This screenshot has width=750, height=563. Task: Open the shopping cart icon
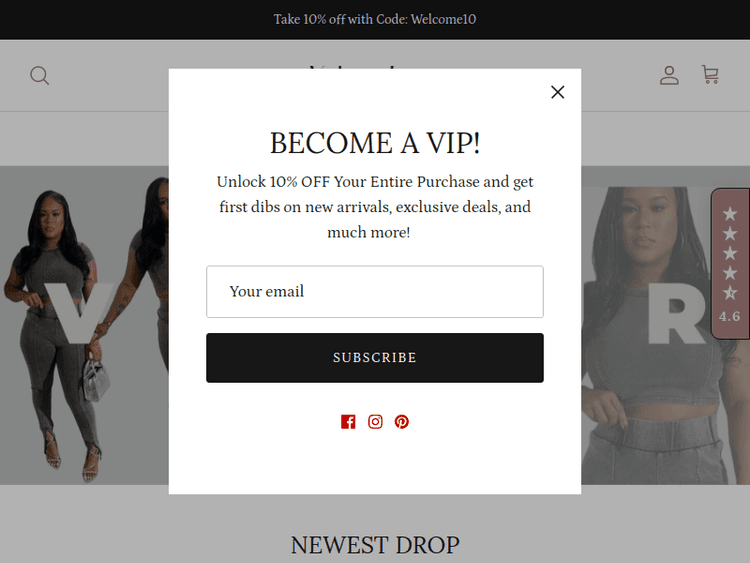[710, 75]
